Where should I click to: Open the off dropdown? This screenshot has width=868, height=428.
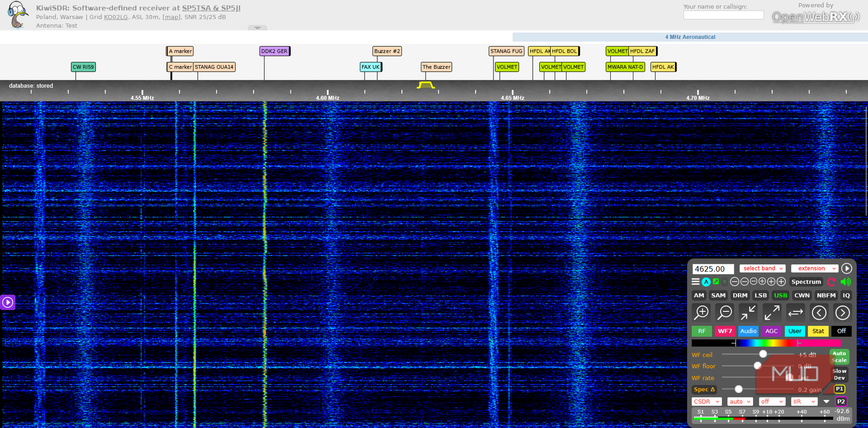pos(772,402)
